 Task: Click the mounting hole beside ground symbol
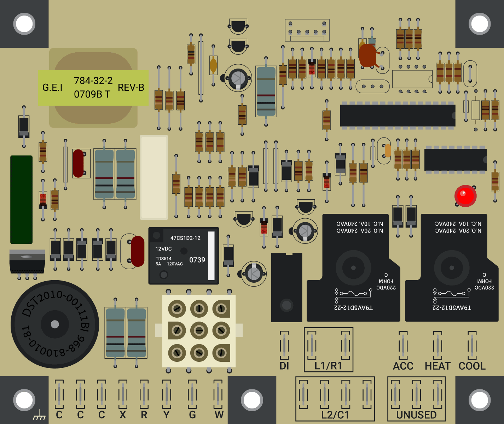click(x=24, y=400)
